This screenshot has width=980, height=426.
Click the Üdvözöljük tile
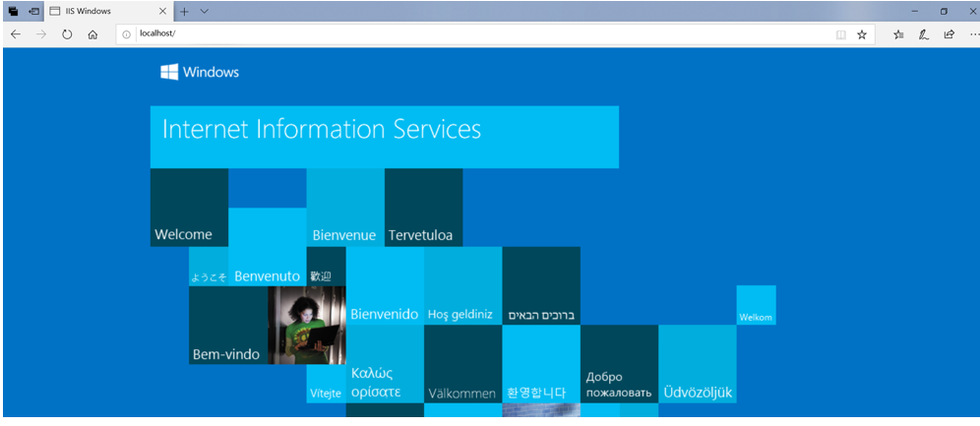click(698, 364)
